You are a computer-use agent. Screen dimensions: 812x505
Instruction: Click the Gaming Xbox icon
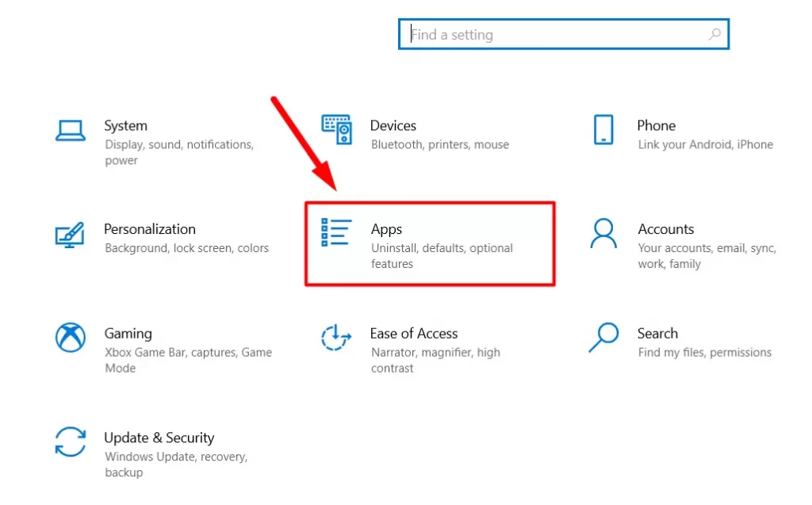pos(71,338)
